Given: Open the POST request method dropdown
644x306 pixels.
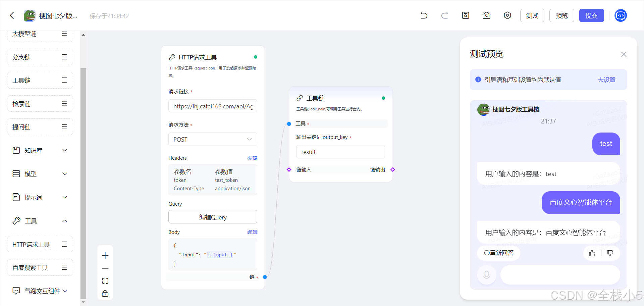Looking at the screenshot, I should tap(213, 139).
